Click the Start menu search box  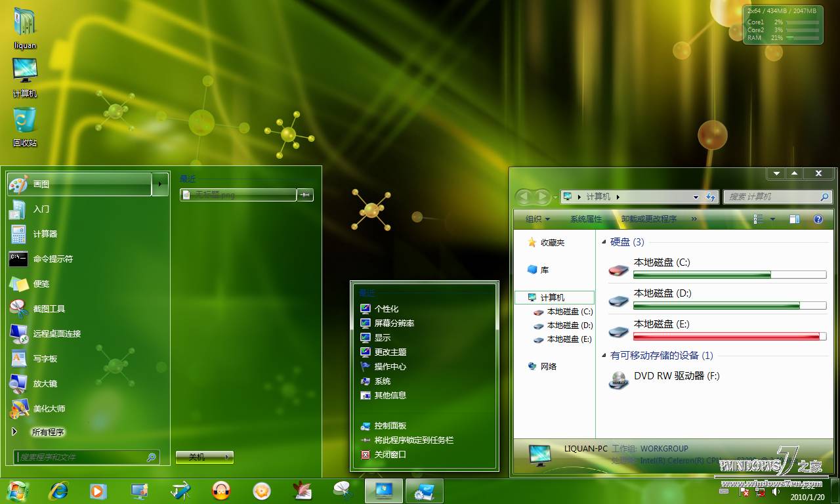pos(87,457)
